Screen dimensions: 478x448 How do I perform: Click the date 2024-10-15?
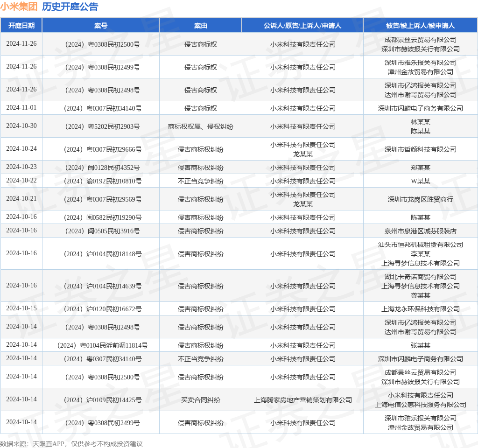click(21, 308)
